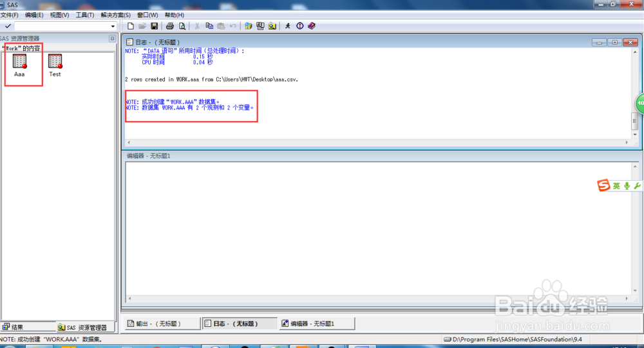Click log horizontal scroll right arrow
Image resolution: width=644 pixels, height=348 pixels.
tap(627, 142)
